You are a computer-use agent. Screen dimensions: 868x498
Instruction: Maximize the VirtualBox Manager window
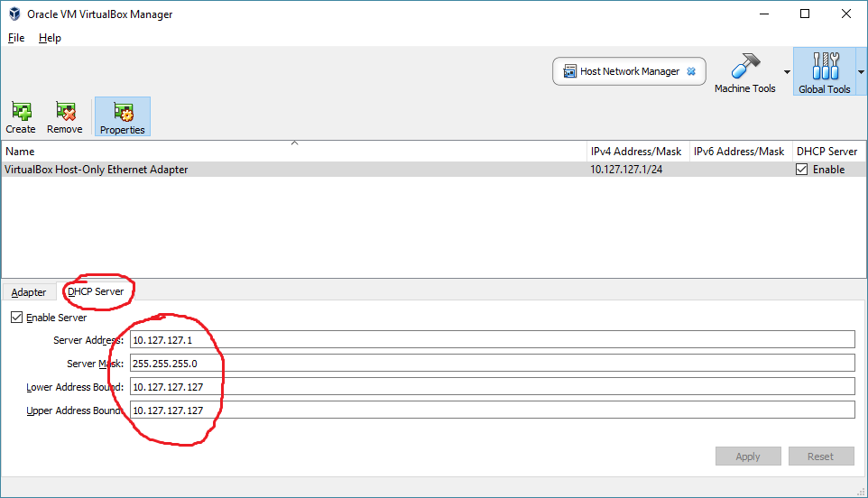805,14
